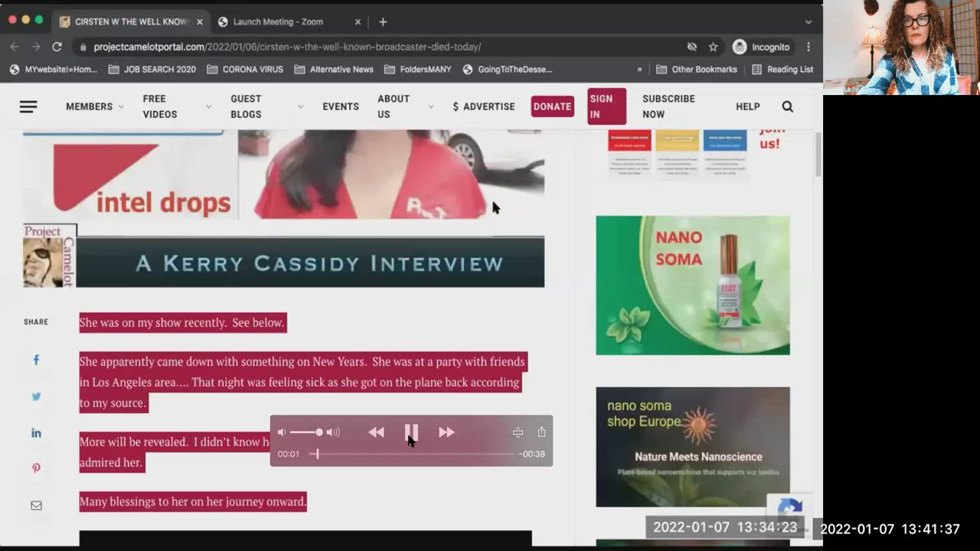The height and width of the screenshot is (551, 980).
Task: Click the Donate button
Action: (x=552, y=106)
